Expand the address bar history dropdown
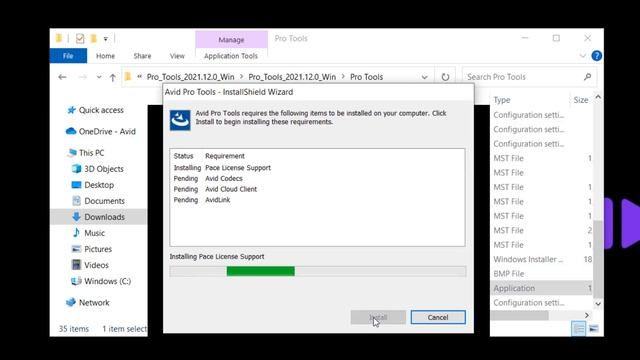 424,77
